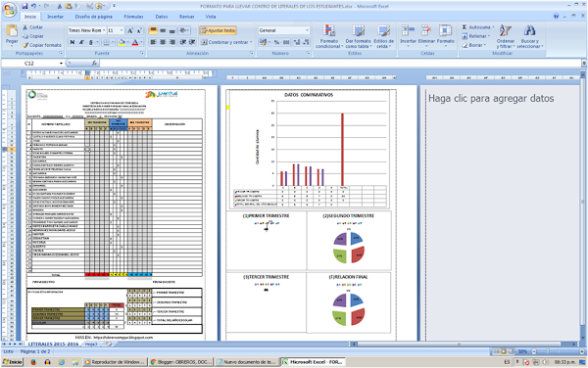Select the LITERALES 2015-2016 sheet tab

pos(53,344)
